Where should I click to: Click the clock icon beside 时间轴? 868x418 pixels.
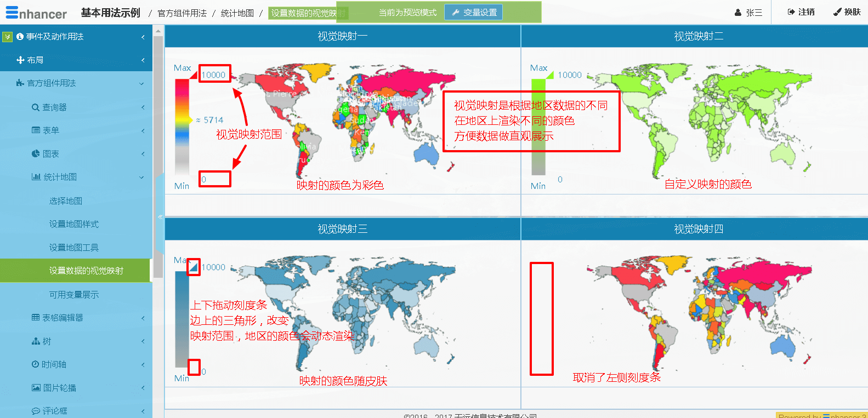pyautogui.click(x=36, y=364)
